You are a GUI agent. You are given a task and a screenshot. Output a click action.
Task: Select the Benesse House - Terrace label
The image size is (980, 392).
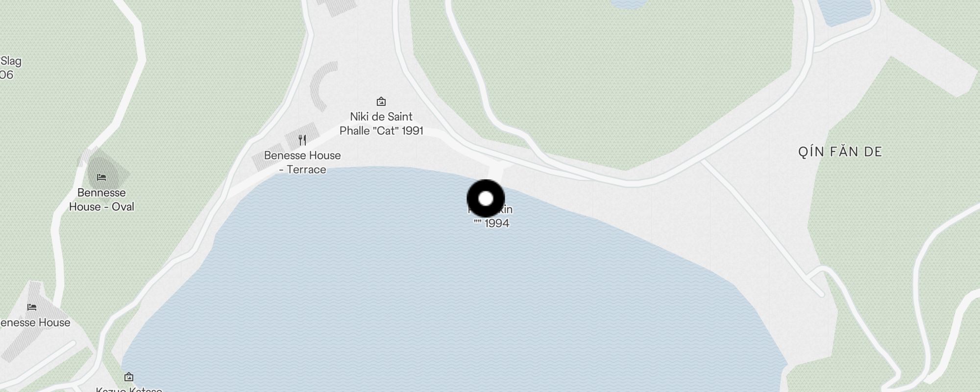point(302,162)
